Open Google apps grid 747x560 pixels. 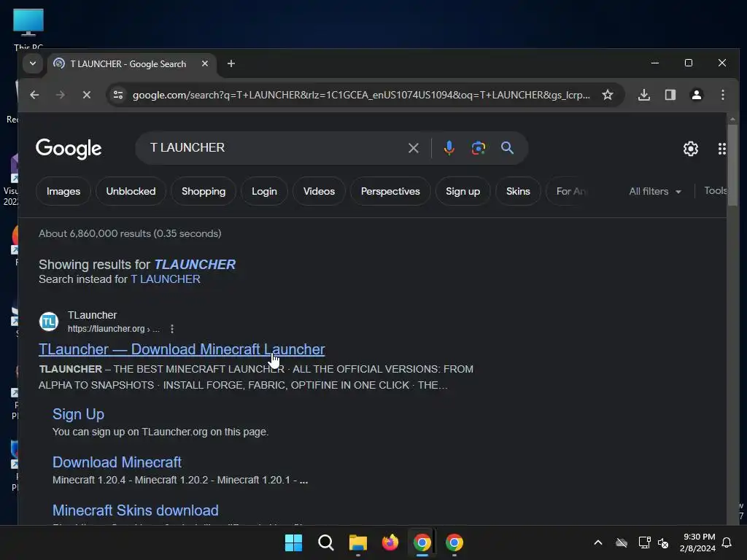(x=721, y=149)
